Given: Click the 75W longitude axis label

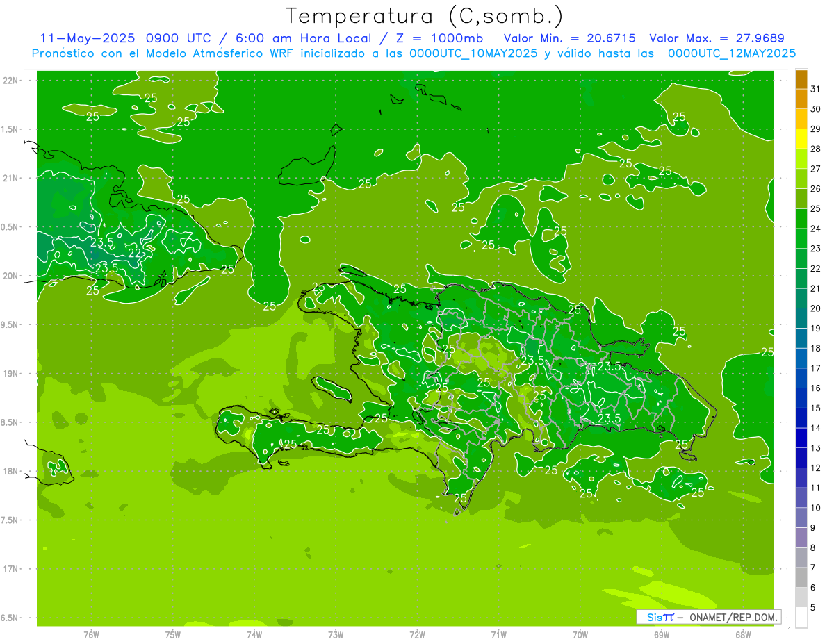Looking at the screenshot, I should (173, 635).
